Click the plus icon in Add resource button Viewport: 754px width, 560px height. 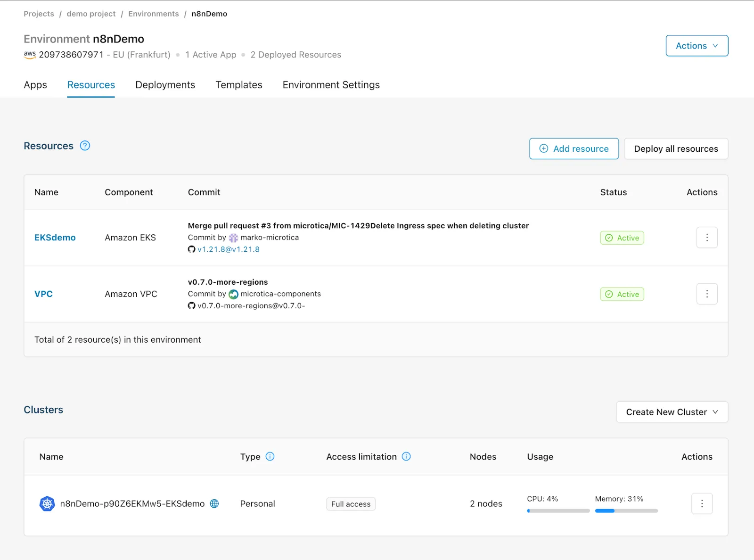click(x=544, y=148)
